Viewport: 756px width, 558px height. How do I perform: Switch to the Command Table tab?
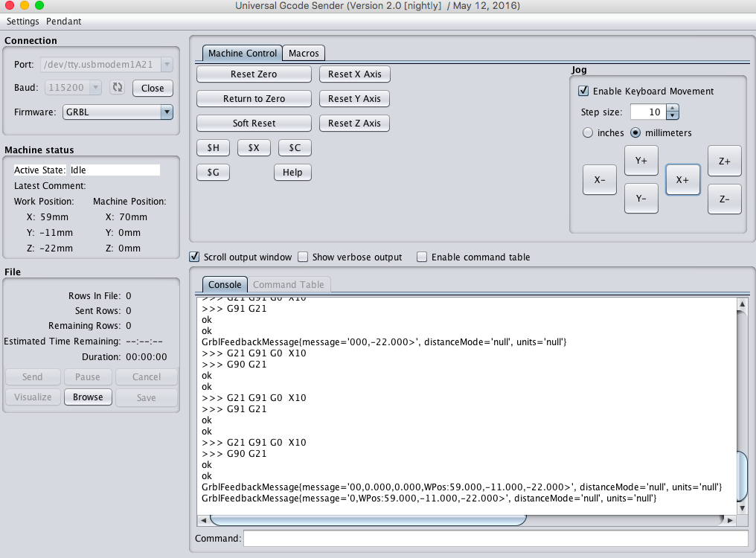(x=288, y=284)
